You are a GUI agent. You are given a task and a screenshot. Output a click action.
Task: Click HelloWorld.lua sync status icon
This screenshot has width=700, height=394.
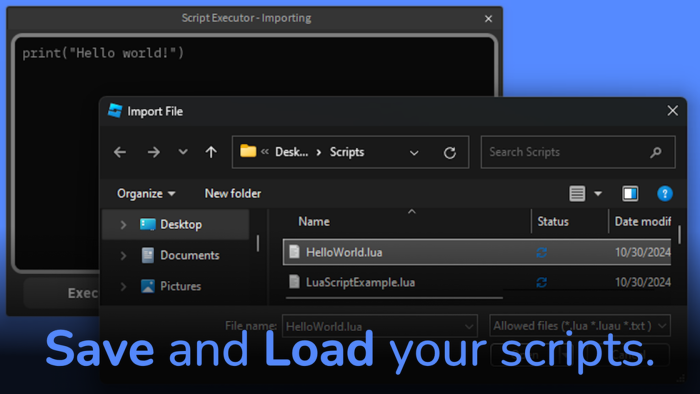pos(542,253)
